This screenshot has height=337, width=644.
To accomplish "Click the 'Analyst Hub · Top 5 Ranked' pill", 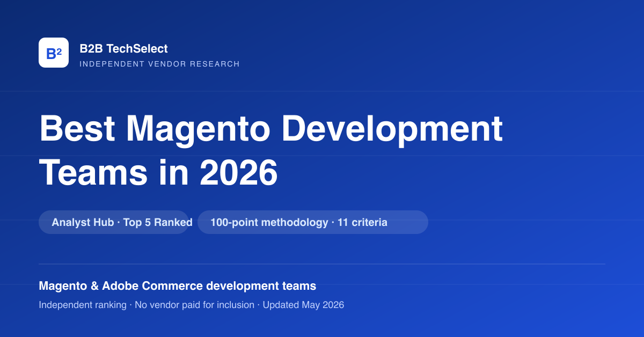I will pos(114,222).
